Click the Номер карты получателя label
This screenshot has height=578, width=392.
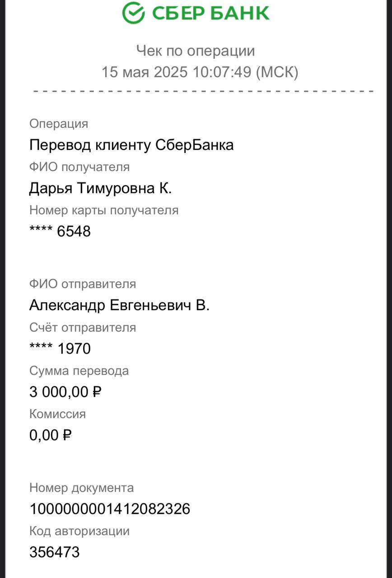104,210
